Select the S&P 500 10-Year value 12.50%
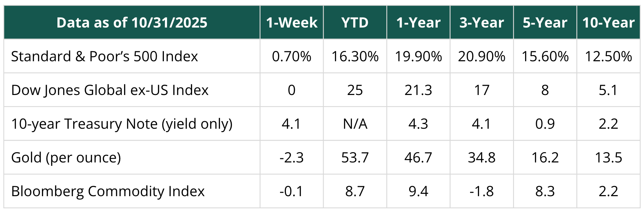Screen dimensions: 644x212 click(x=608, y=56)
